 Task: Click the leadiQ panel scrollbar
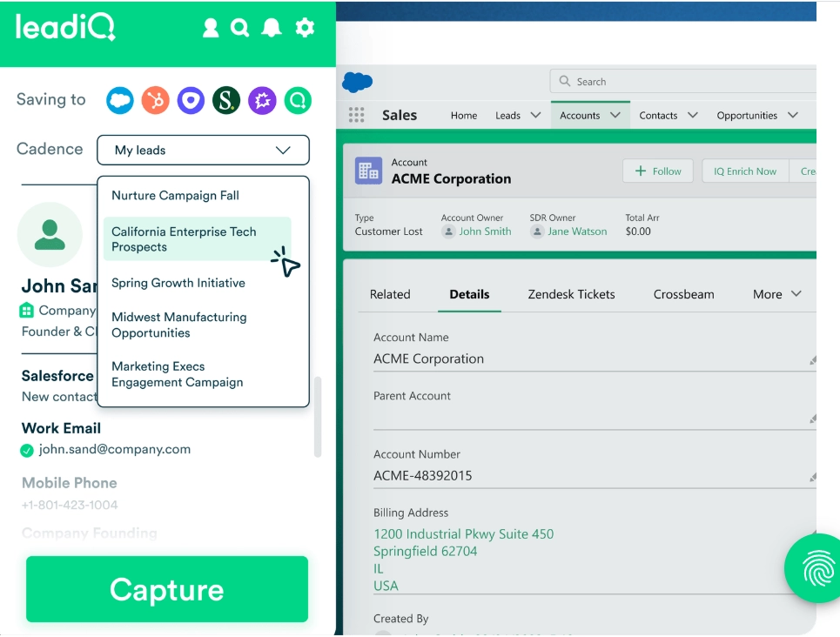click(x=318, y=418)
